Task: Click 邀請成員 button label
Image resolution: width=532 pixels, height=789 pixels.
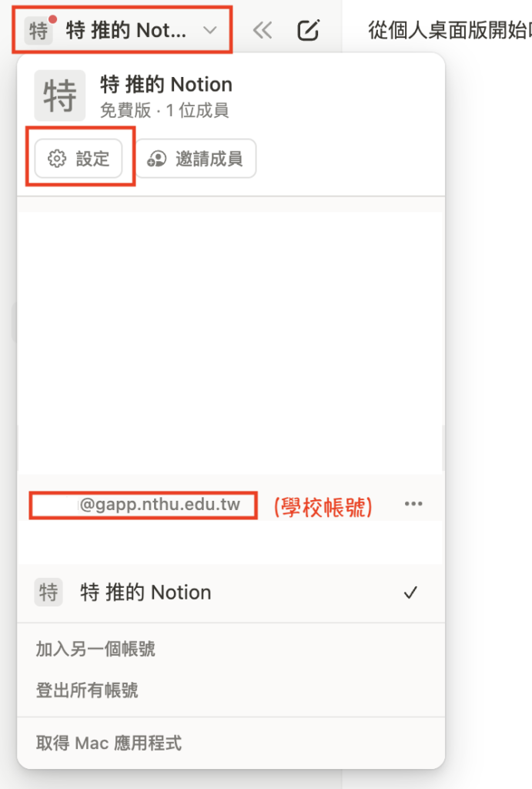Action: [209, 159]
